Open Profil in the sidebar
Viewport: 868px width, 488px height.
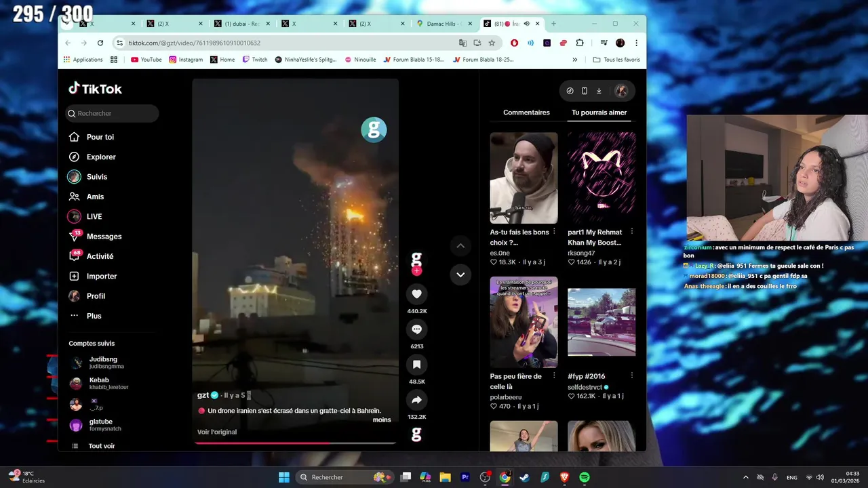pos(96,296)
